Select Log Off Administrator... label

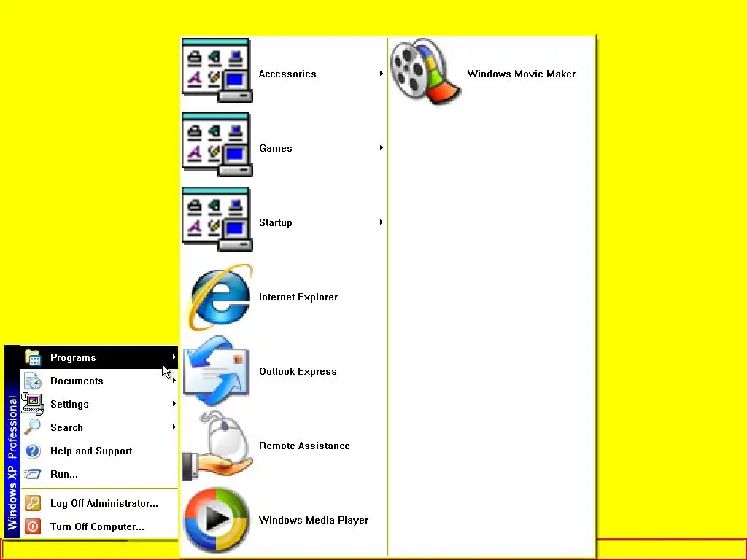pos(104,503)
